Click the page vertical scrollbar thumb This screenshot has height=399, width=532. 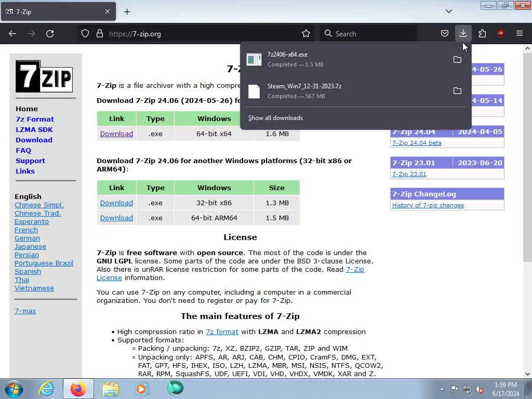527,157
